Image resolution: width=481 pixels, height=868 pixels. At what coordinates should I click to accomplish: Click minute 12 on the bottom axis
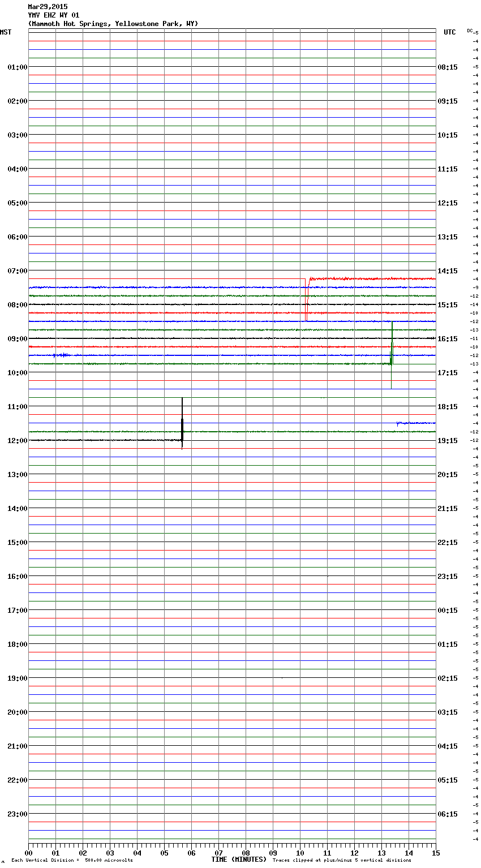click(354, 852)
